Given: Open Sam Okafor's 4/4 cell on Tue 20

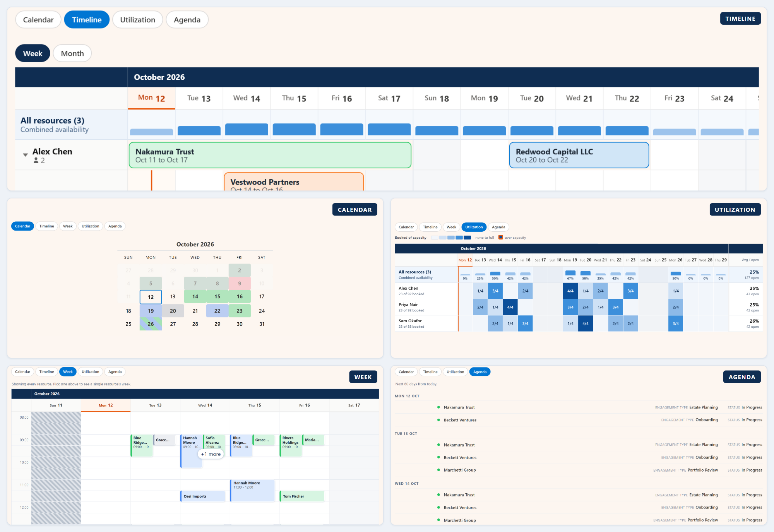Looking at the screenshot, I should 586,323.
